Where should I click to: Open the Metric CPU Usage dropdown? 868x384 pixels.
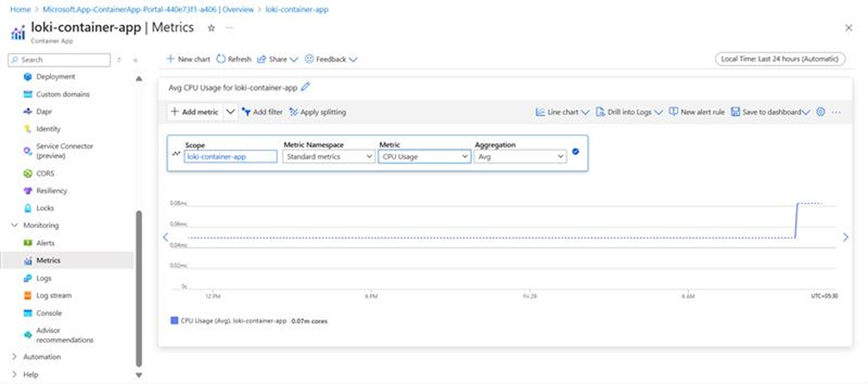425,157
